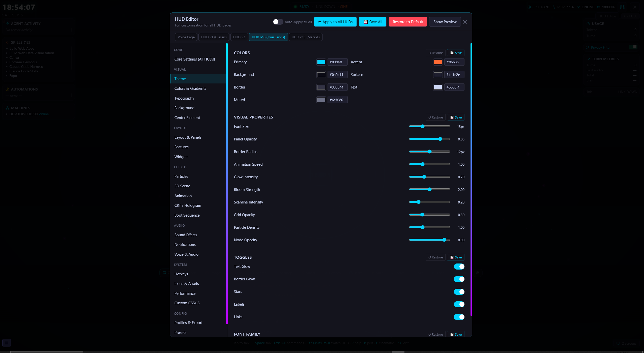Click the Background hex value field
644x353 pixels.
pyautogui.click(x=337, y=75)
